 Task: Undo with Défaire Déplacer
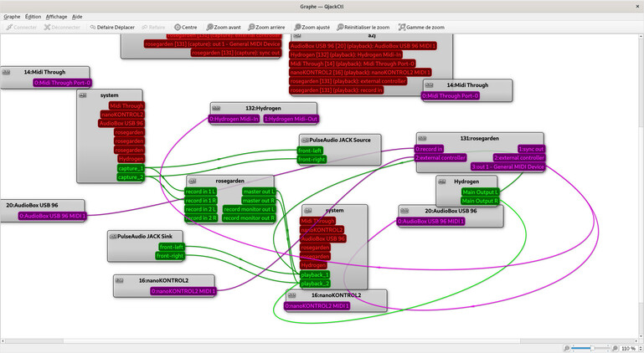click(x=112, y=27)
